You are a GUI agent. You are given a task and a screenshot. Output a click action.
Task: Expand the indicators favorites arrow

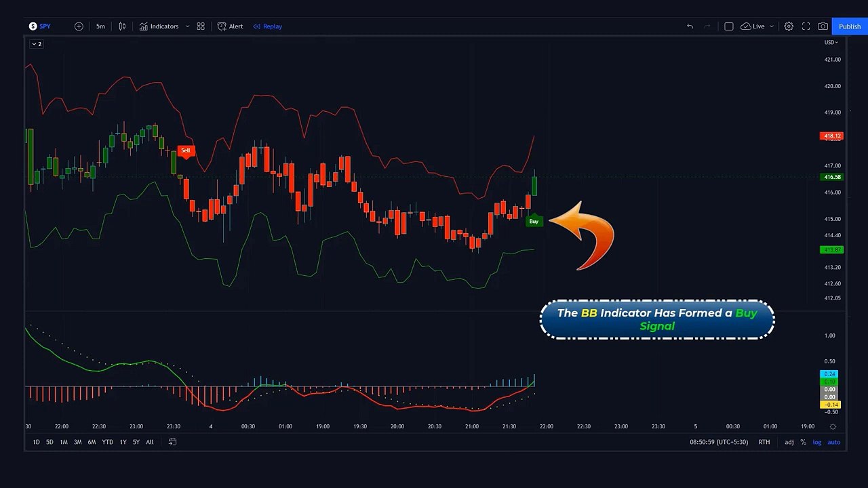pyautogui.click(x=187, y=26)
